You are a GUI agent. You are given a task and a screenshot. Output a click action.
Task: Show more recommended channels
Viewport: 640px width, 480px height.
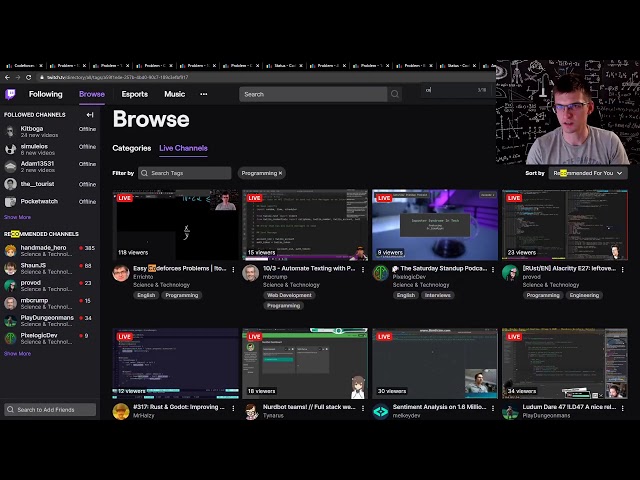[17, 353]
